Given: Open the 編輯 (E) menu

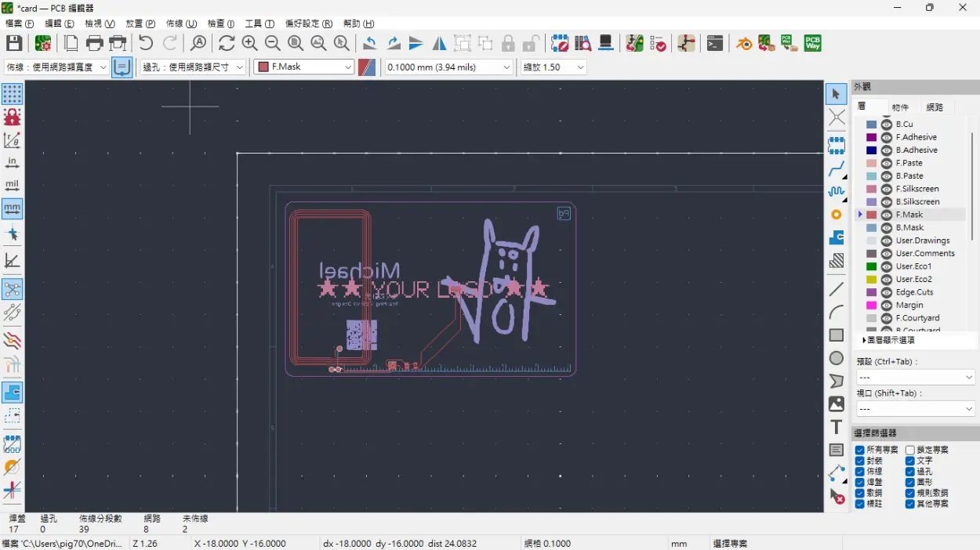Looking at the screenshot, I should pos(60,24).
